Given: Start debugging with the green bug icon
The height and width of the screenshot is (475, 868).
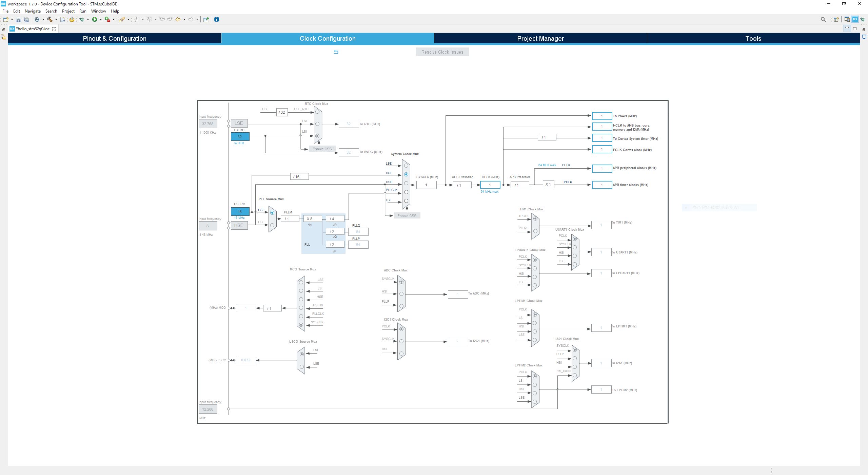Looking at the screenshot, I should [x=82, y=19].
